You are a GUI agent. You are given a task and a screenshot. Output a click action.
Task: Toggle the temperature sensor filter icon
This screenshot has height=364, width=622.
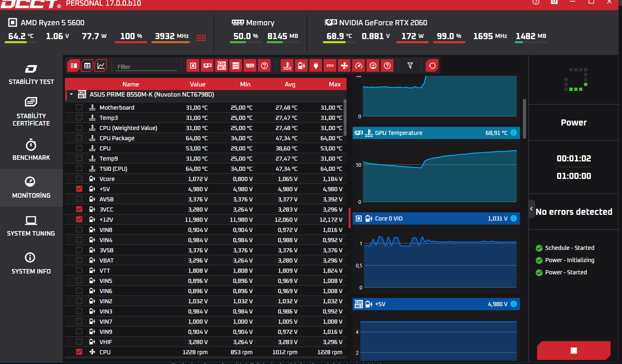[x=287, y=66]
